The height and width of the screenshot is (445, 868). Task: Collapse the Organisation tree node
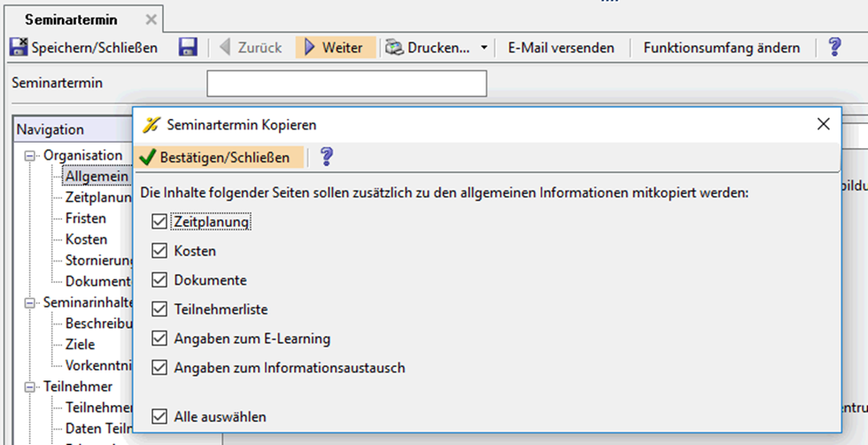point(31,156)
